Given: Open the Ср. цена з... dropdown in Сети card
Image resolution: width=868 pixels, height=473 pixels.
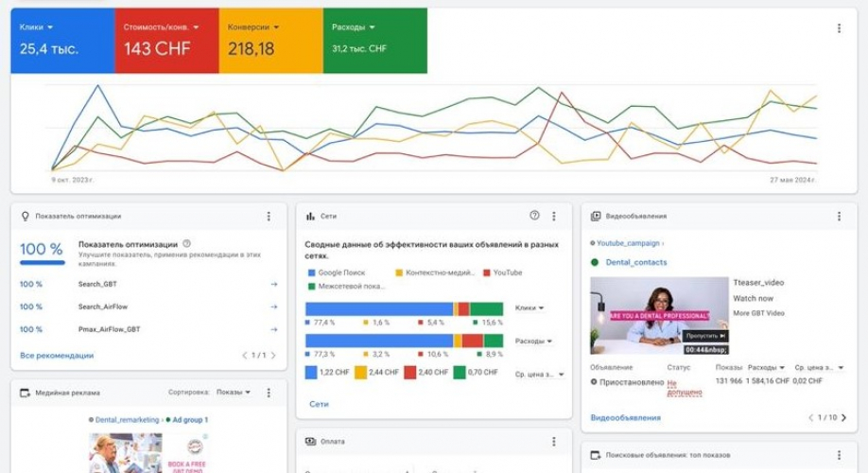Looking at the screenshot, I should pos(539,375).
